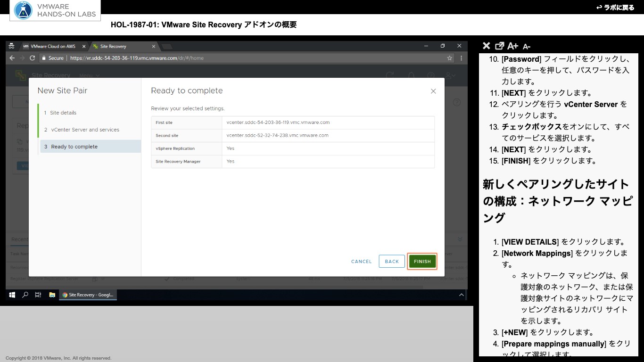This screenshot has width=644, height=362.
Task: Reload the page in browser
Action: coord(33,58)
